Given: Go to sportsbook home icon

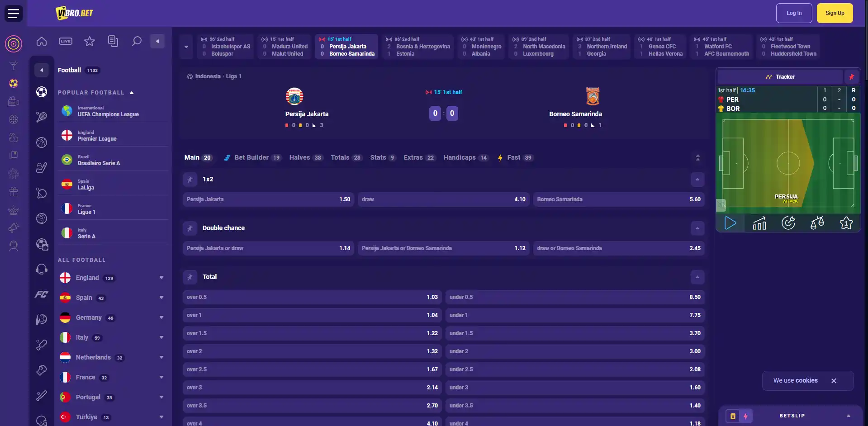Looking at the screenshot, I should pos(42,42).
